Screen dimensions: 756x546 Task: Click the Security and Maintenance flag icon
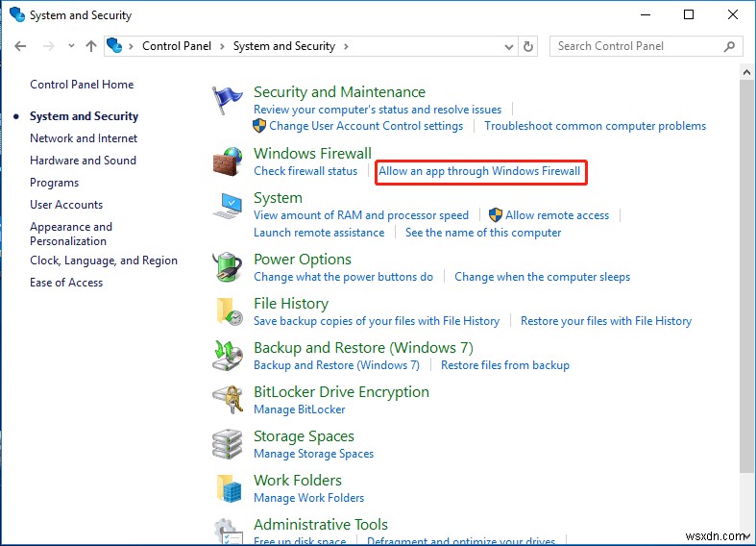(x=228, y=102)
